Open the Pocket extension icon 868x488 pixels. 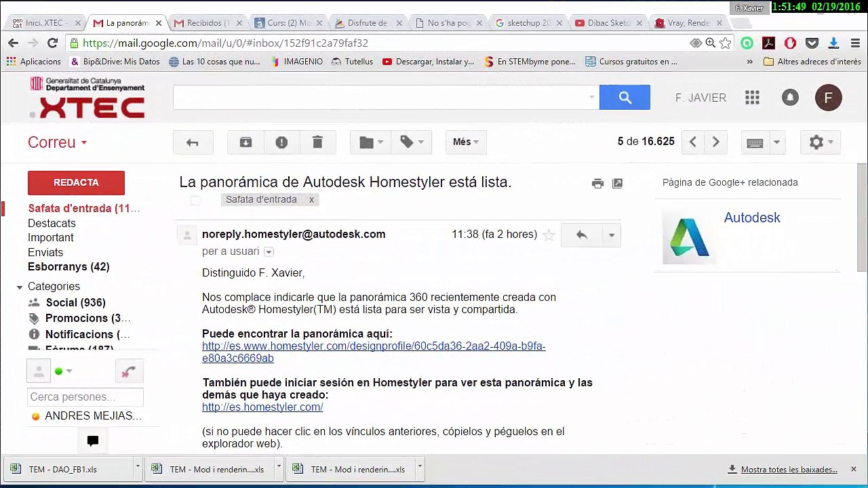(812, 43)
